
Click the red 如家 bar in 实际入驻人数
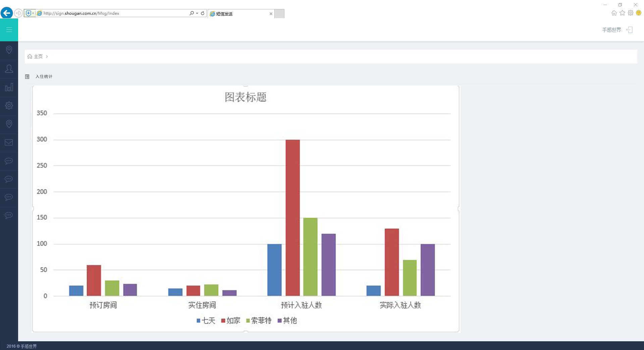(392, 262)
